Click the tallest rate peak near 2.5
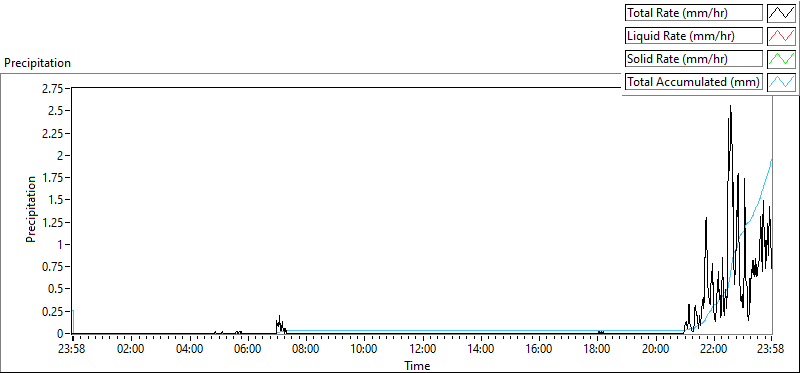This screenshot has width=800, height=373. (x=731, y=106)
